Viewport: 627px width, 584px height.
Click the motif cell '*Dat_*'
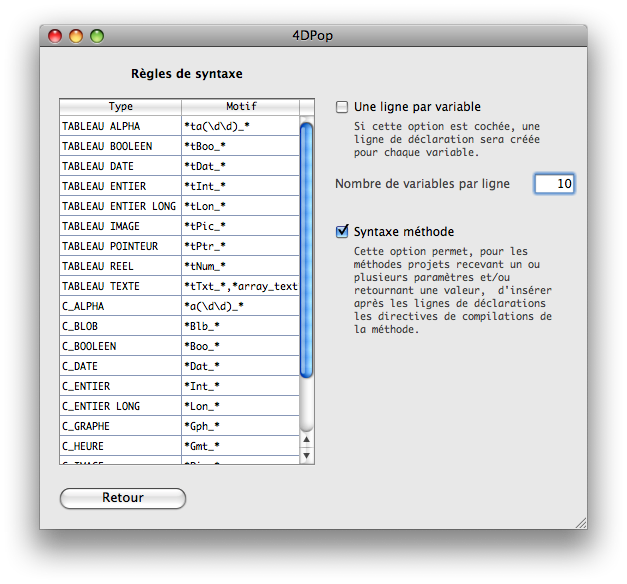(x=240, y=366)
